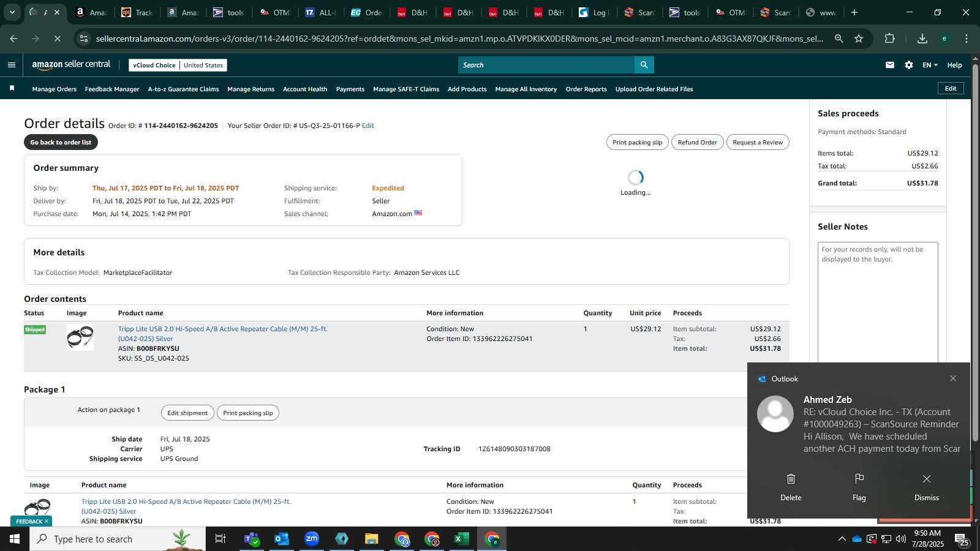The width and height of the screenshot is (980, 551).
Task: Click Go back to order list
Action: pyautogui.click(x=61, y=142)
